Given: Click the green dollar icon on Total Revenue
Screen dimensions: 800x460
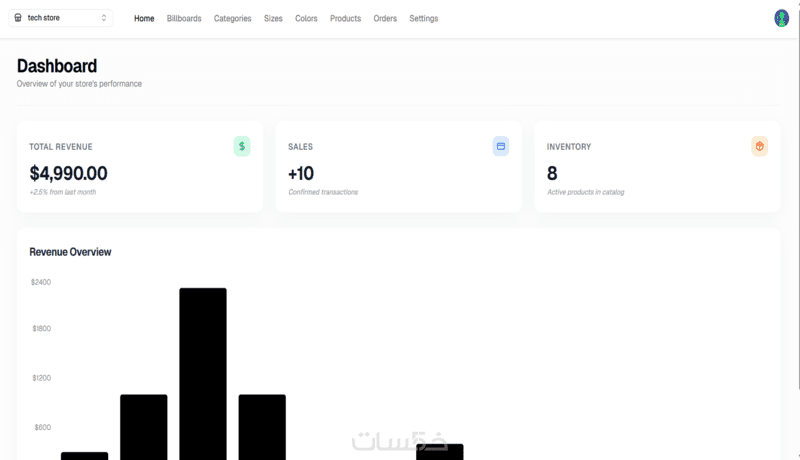Looking at the screenshot, I should [x=242, y=146].
